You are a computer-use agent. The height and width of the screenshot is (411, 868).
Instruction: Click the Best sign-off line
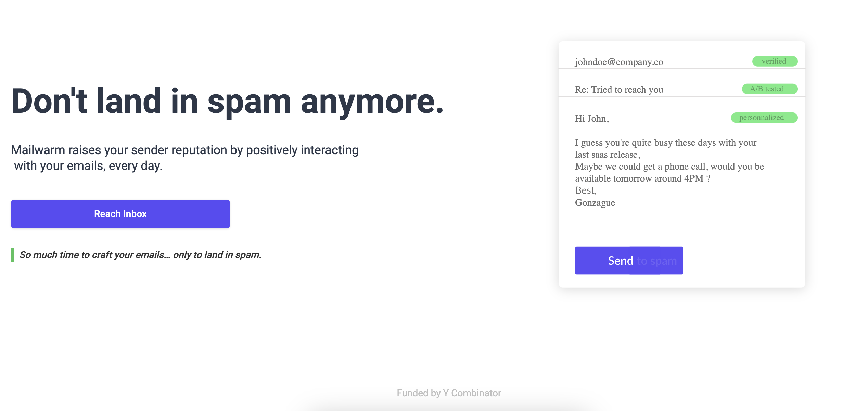tap(586, 190)
